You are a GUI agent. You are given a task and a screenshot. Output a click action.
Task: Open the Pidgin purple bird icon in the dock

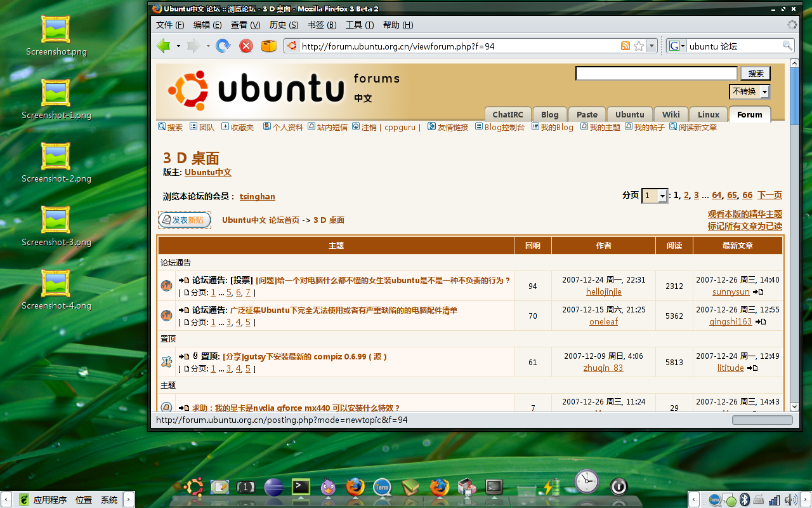point(328,488)
